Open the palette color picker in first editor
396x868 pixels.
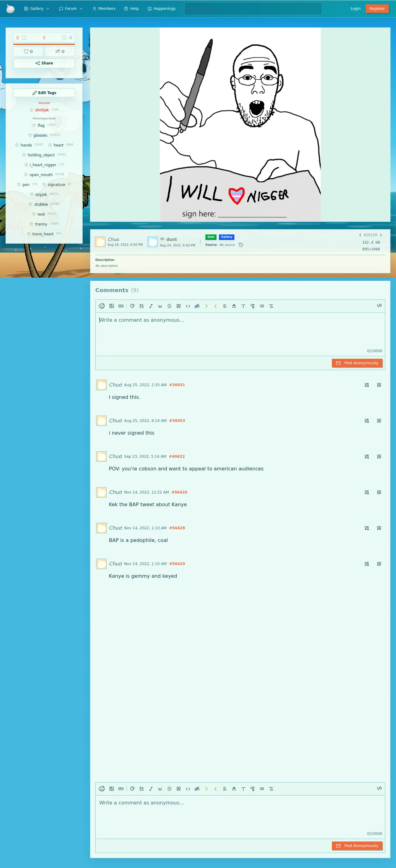[x=132, y=306]
